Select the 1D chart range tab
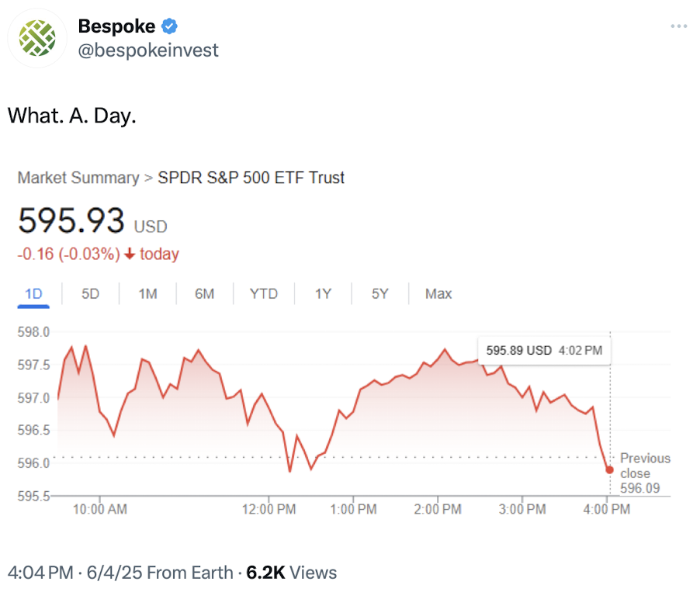 click(34, 294)
